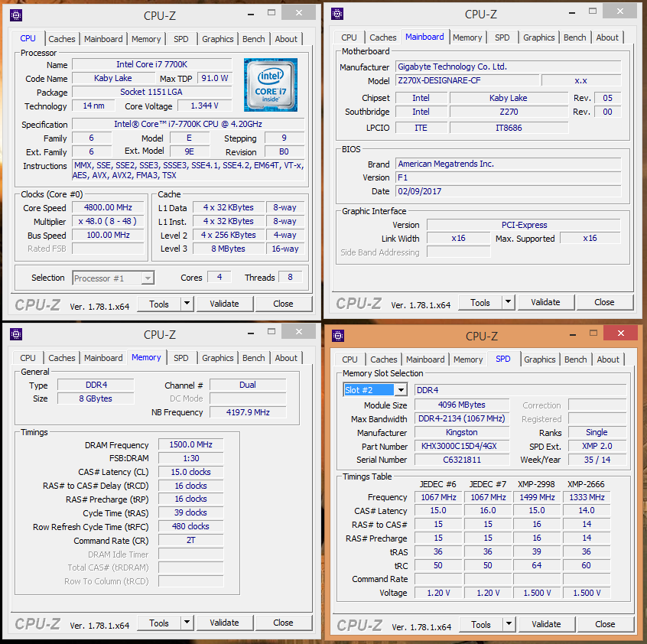This screenshot has height=644, width=647.
Task: Click Part Number 'KHX3000C15D4/4GX'
Action: point(462,447)
